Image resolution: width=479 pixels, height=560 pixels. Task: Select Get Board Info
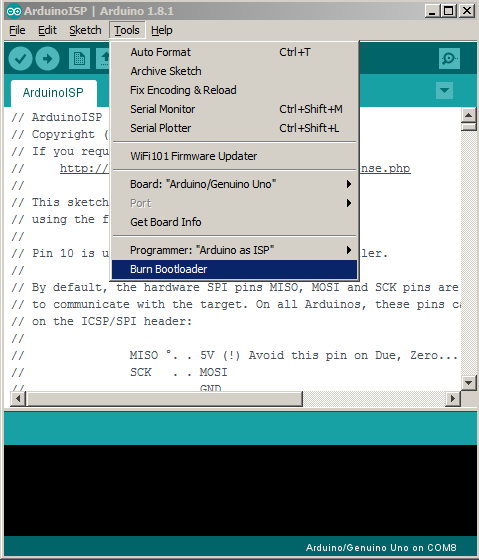pos(234,222)
